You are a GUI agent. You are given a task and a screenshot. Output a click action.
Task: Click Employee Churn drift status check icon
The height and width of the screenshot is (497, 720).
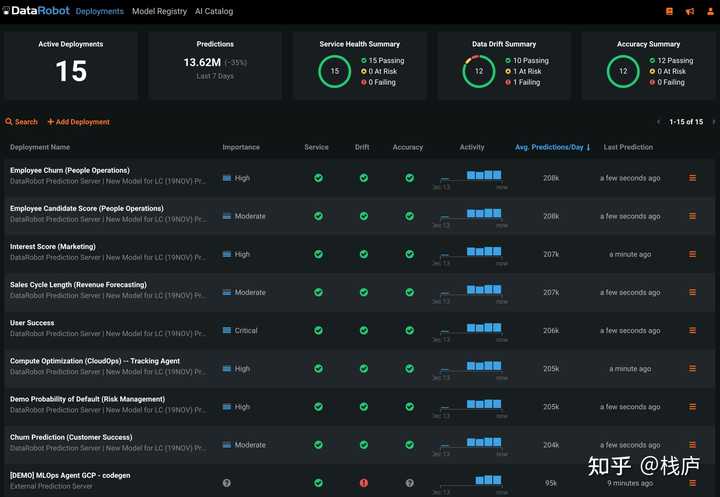coord(364,178)
